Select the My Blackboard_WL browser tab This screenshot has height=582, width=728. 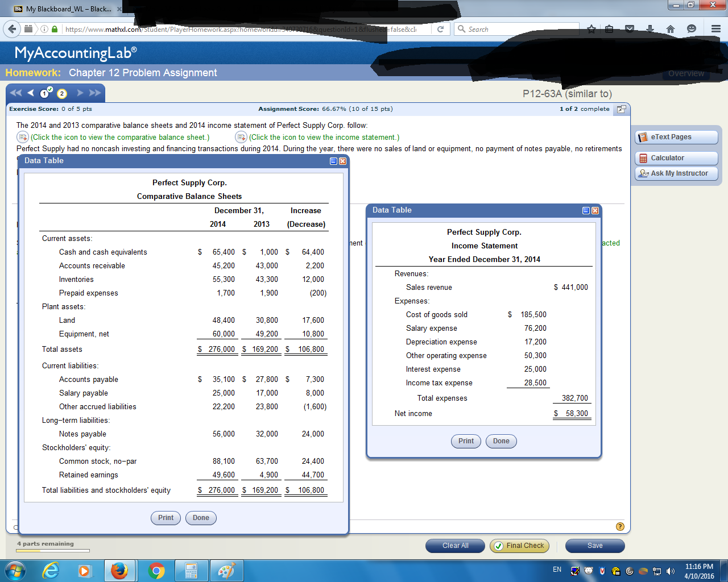pyautogui.click(x=67, y=9)
